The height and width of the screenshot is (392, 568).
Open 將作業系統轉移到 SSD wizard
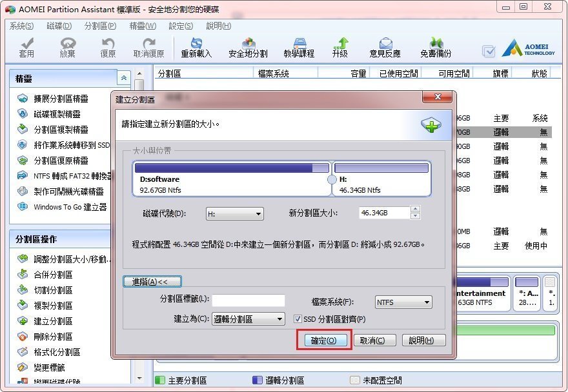(x=63, y=145)
